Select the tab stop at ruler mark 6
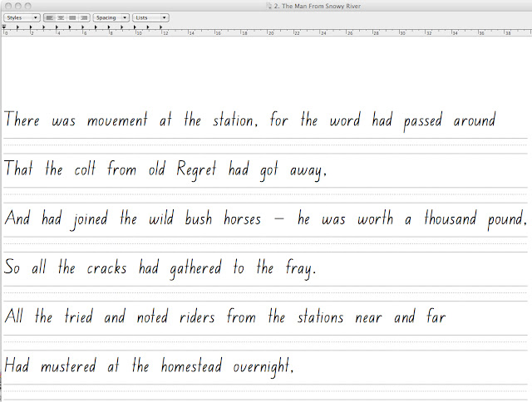 click(x=83, y=27)
